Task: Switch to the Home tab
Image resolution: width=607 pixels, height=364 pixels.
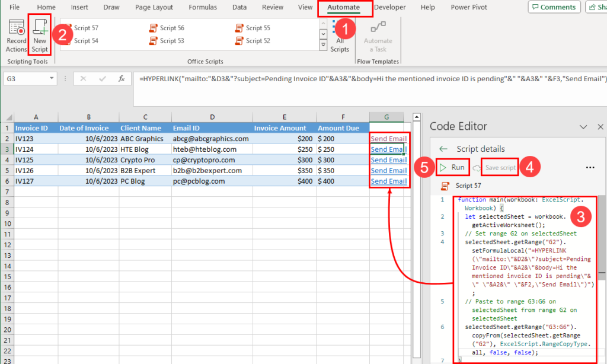Action: pos(46,7)
